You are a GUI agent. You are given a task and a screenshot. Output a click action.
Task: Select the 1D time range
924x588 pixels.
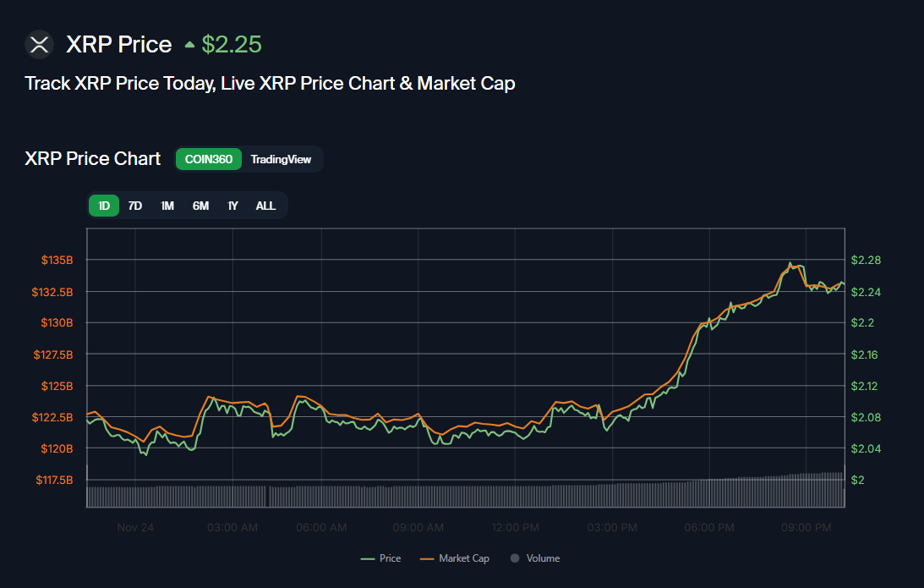(x=104, y=206)
